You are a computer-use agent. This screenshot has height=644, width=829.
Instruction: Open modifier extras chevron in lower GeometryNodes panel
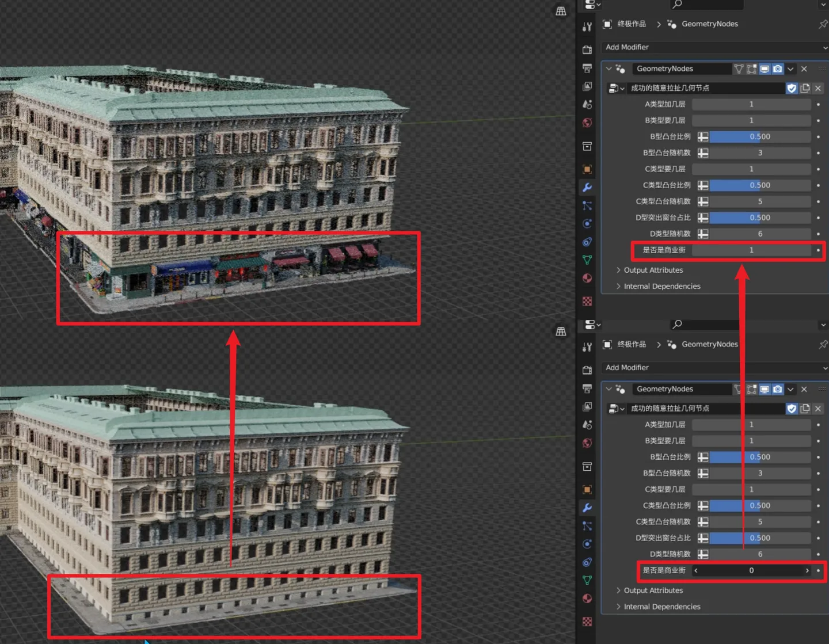coord(791,390)
